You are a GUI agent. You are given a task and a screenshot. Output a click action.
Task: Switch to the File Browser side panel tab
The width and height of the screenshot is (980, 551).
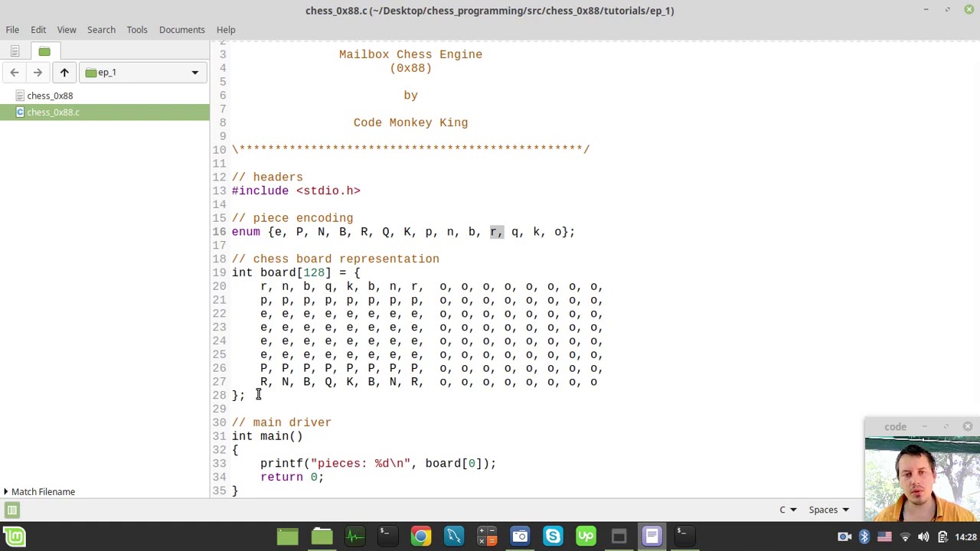tap(44, 51)
